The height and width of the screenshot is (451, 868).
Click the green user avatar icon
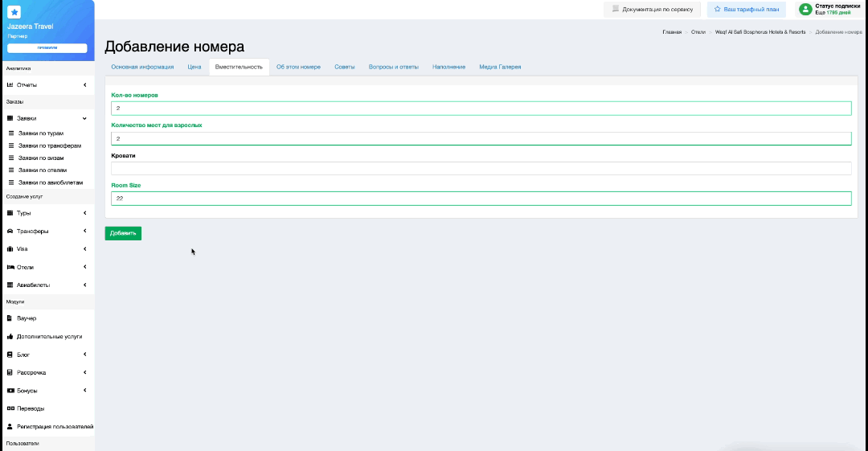pos(805,10)
